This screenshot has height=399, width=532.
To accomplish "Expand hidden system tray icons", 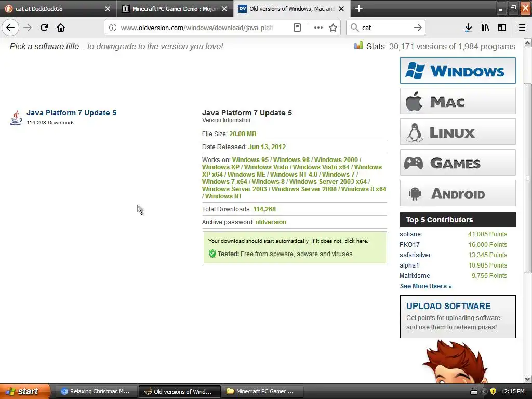I will [x=484, y=392].
